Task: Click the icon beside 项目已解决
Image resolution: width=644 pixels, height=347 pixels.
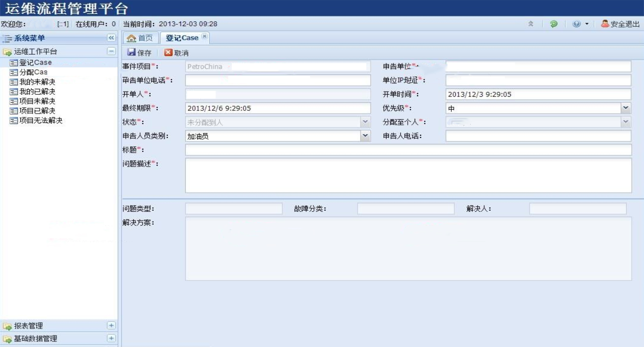Action: click(x=14, y=111)
